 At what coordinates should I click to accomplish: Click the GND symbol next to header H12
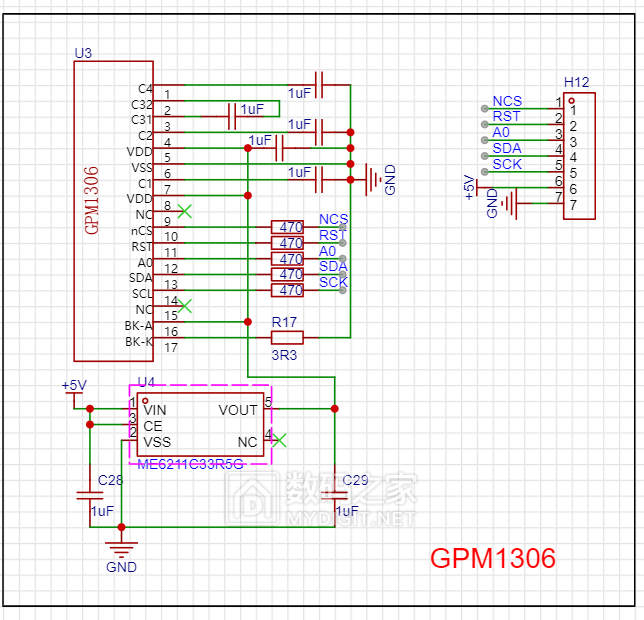[509, 203]
